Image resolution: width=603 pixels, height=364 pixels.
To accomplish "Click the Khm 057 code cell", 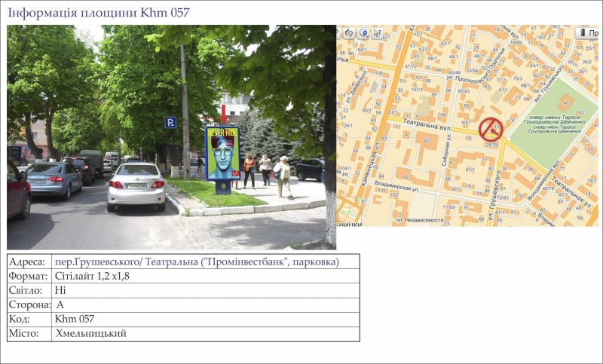I will [75, 319].
